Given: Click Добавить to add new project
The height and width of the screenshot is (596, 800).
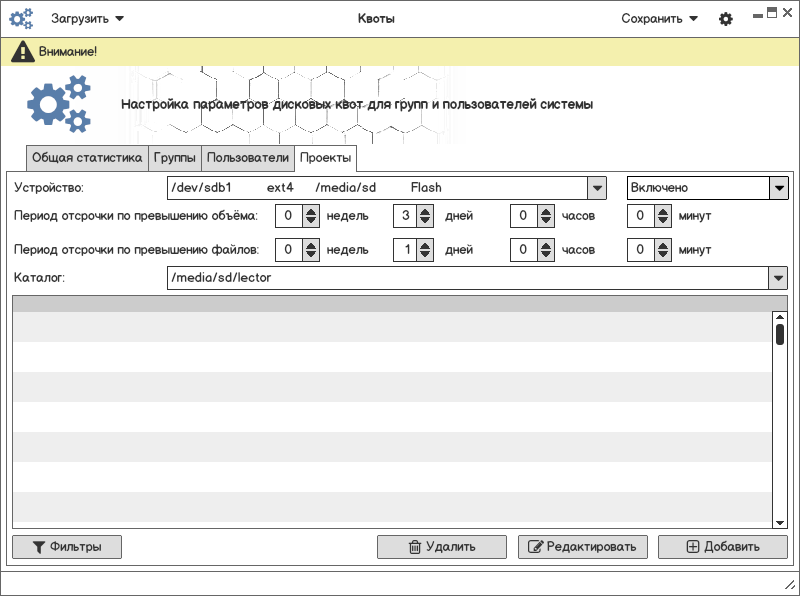Looking at the screenshot, I should [x=723, y=547].
